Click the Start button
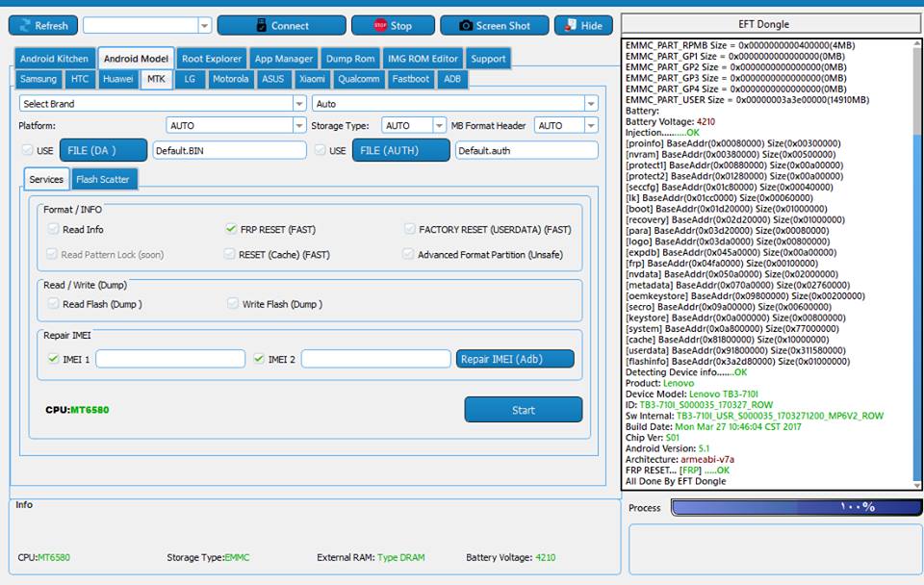This screenshot has width=924, height=585. (524, 410)
